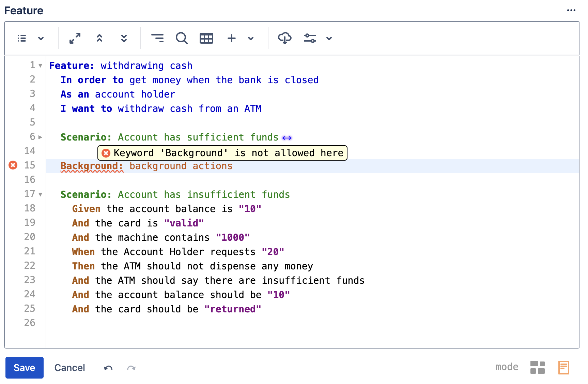
Task: Open the search magnifier tool
Action: [x=182, y=38]
